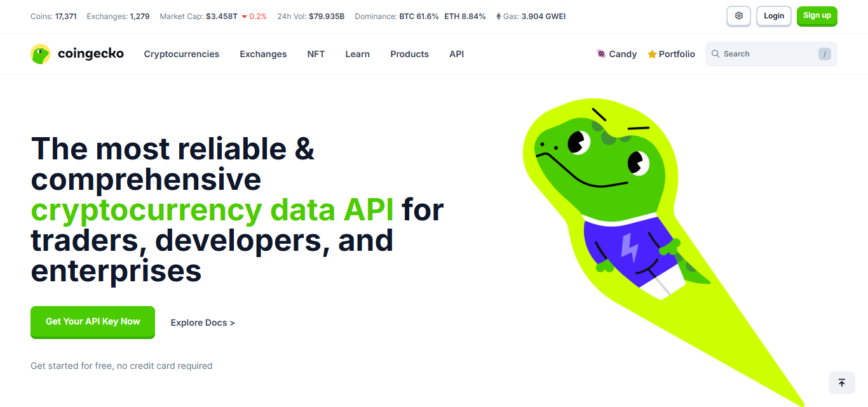Click the ETH 8.84% dominance

tap(465, 16)
